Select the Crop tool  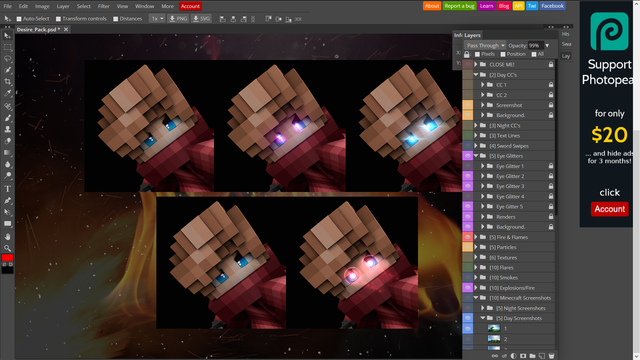coord(7,82)
